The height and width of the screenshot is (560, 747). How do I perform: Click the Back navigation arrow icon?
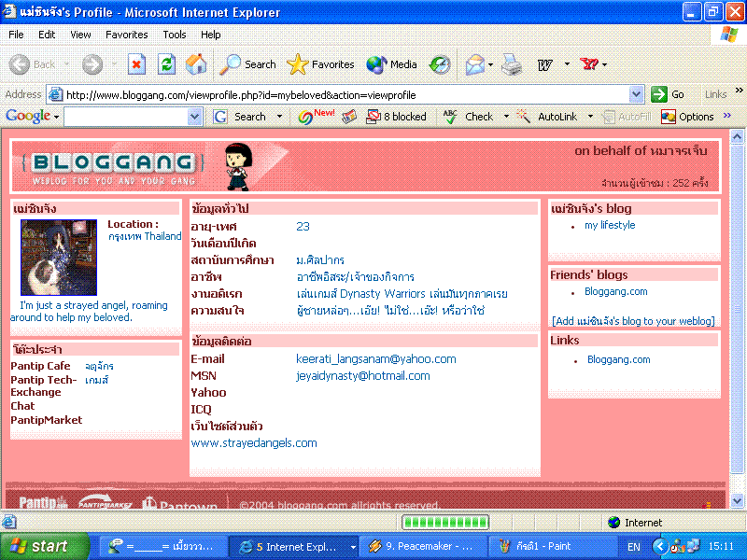coord(20,64)
